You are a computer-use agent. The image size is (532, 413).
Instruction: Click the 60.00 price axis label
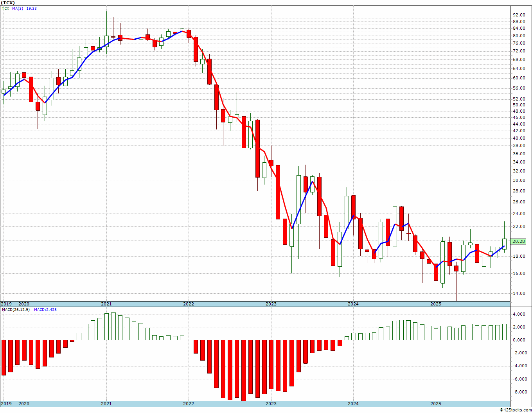(x=519, y=78)
